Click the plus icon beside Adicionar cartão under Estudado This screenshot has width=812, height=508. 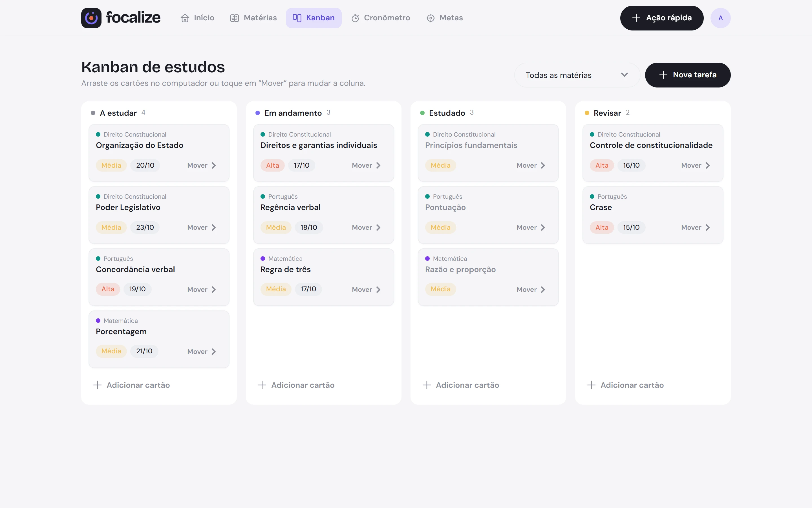pyautogui.click(x=427, y=385)
